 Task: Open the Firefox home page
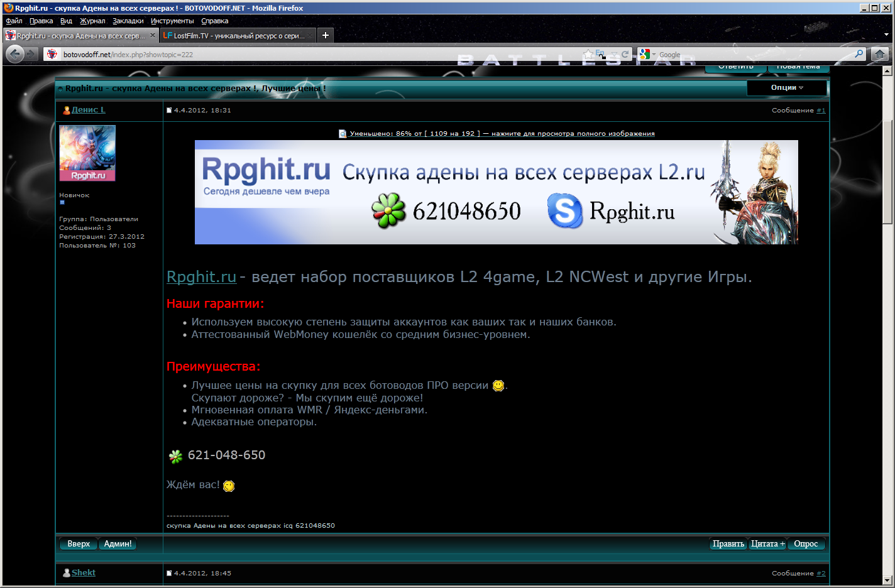point(880,54)
